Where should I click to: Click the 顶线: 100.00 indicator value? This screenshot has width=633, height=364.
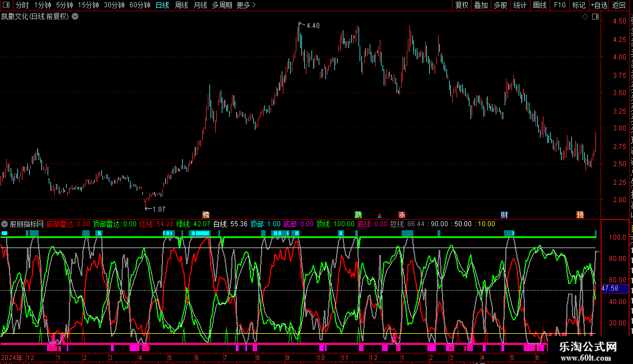tap(336, 224)
